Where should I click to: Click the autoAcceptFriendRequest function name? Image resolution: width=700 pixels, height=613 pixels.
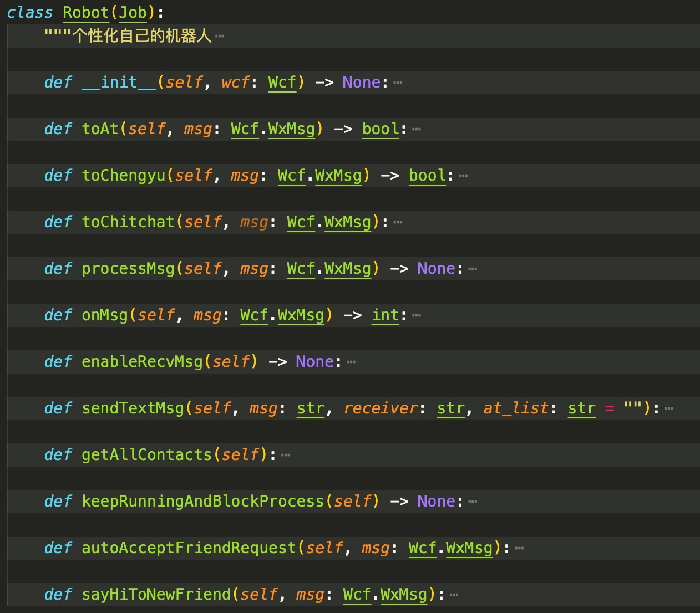click(189, 548)
